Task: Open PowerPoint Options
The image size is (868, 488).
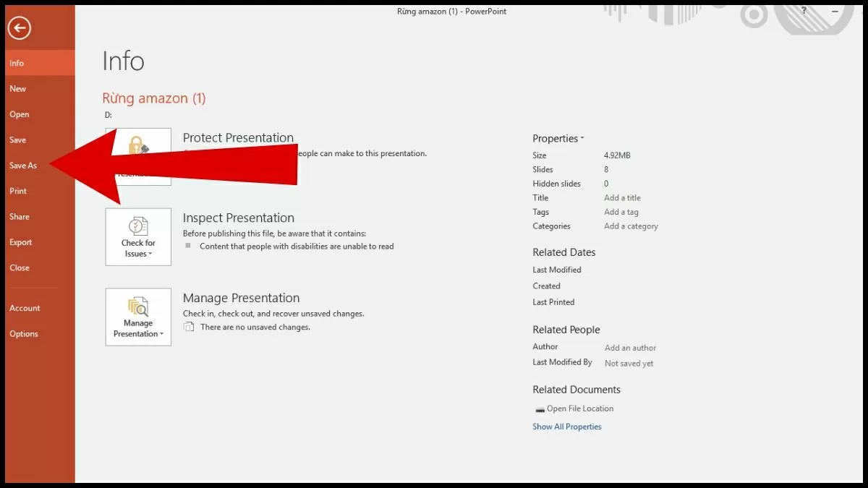Action: coord(24,334)
